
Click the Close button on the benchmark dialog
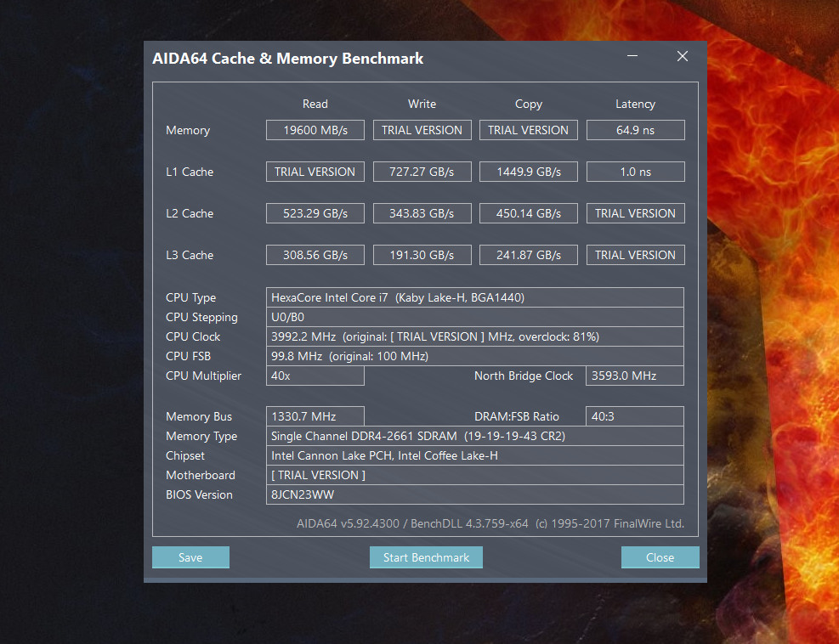click(660, 557)
